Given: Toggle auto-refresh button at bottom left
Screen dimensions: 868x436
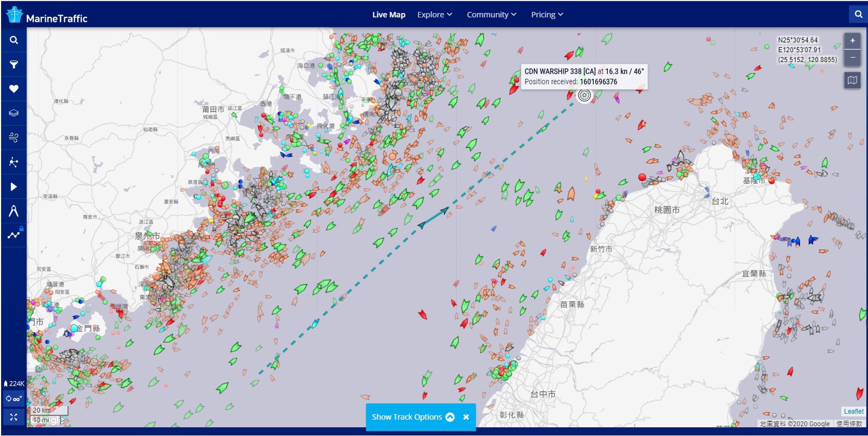Looking at the screenshot, I should pos(14,398).
